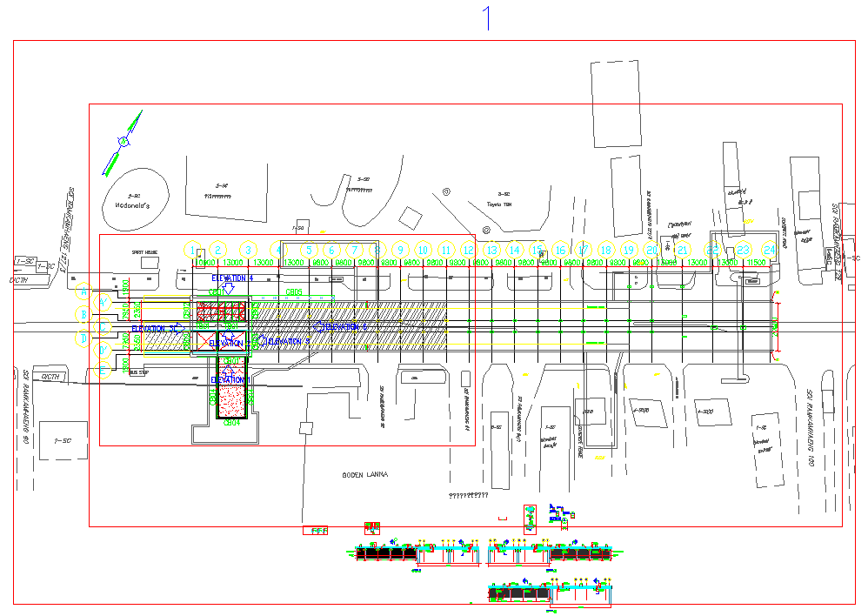
Task: Select the BUS STOP text
Action: click(138, 372)
